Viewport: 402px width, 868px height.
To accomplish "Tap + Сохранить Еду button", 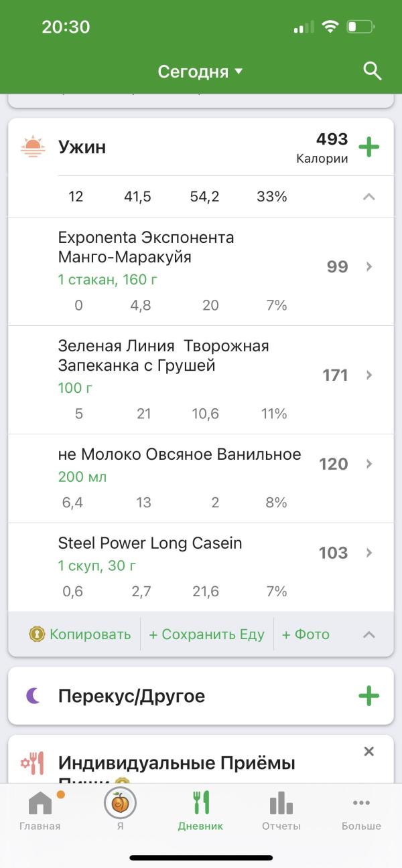I will coord(206,634).
